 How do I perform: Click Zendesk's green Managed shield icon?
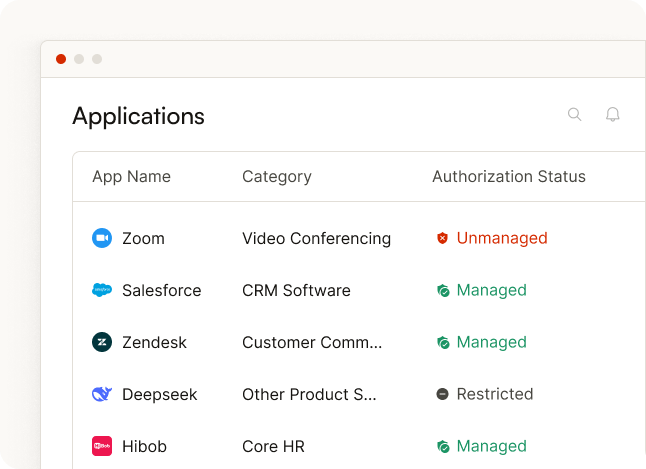pyautogui.click(x=443, y=342)
